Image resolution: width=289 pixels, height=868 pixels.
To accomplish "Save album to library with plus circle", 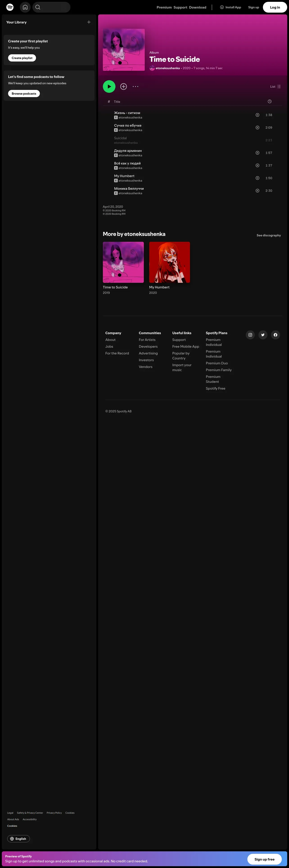I will (x=124, y=87).
